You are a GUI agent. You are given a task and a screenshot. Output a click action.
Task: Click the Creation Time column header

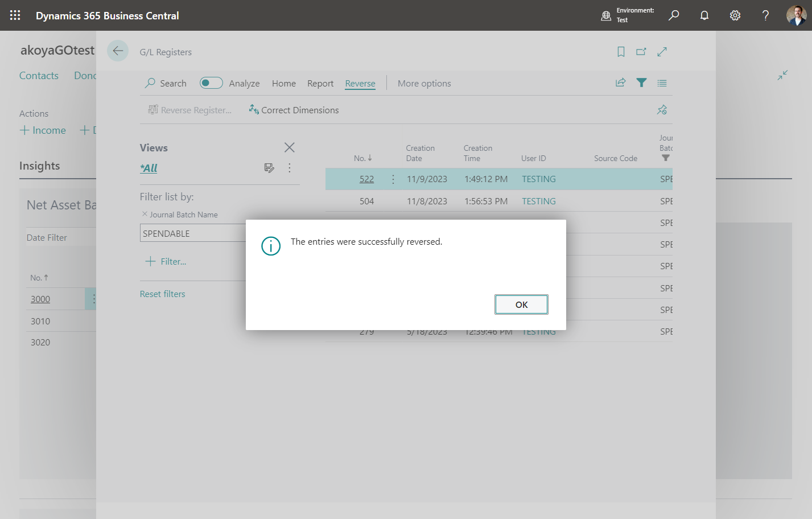[478, 153]
